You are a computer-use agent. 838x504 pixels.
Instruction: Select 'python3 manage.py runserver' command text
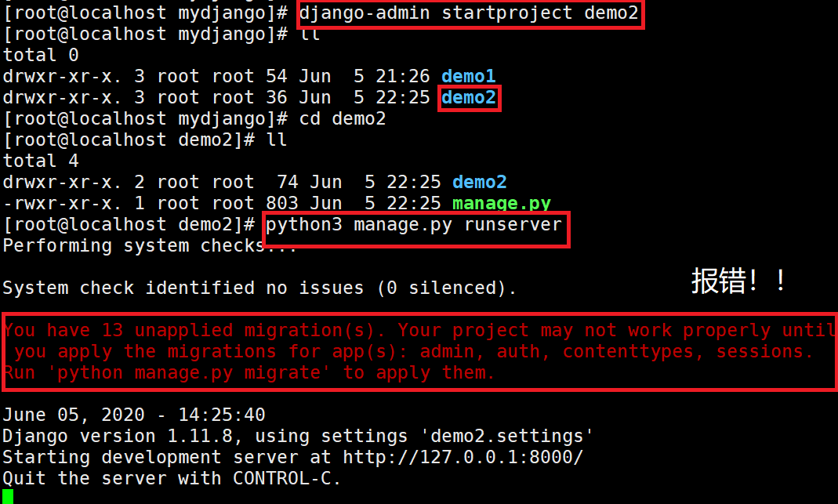[x=414, y=224]
